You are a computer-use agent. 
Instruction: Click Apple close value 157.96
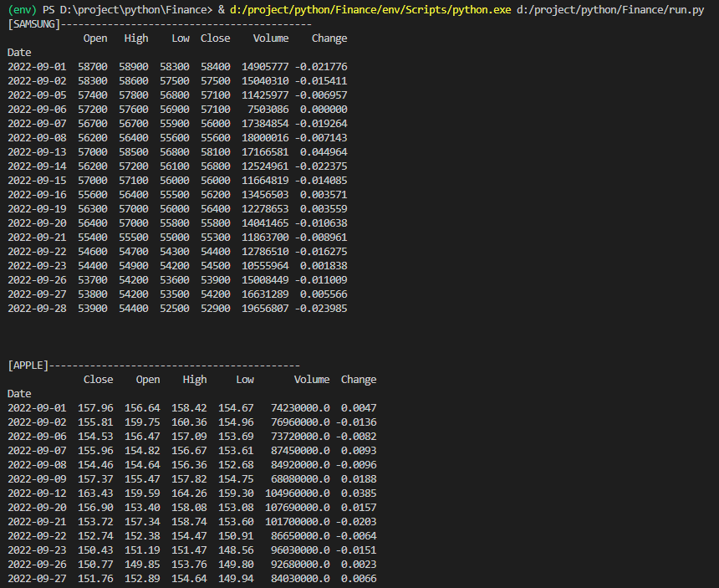(x=95, y=407)
